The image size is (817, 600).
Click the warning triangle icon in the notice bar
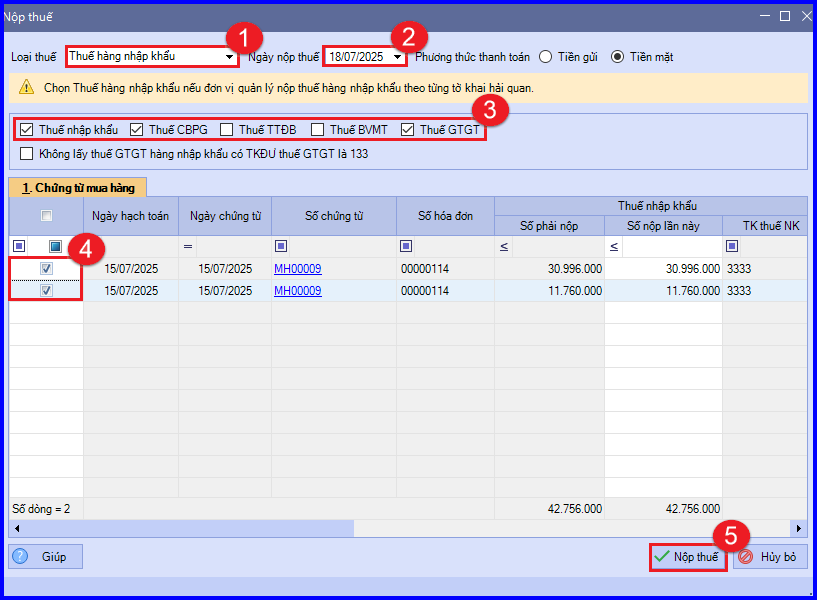click(x=27, y=88)
